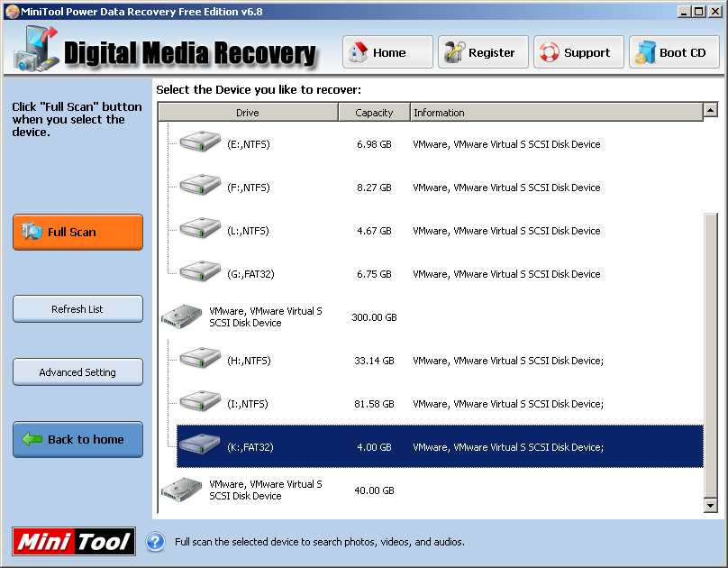Go Back to home
The image size is (728, 568).
click(x=78, y=439)
